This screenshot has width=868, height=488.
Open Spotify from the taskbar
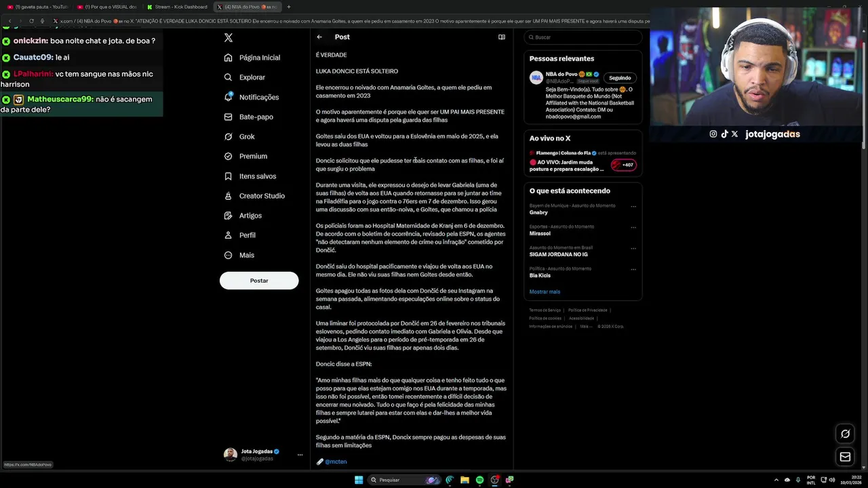click(x=479, y=480)
